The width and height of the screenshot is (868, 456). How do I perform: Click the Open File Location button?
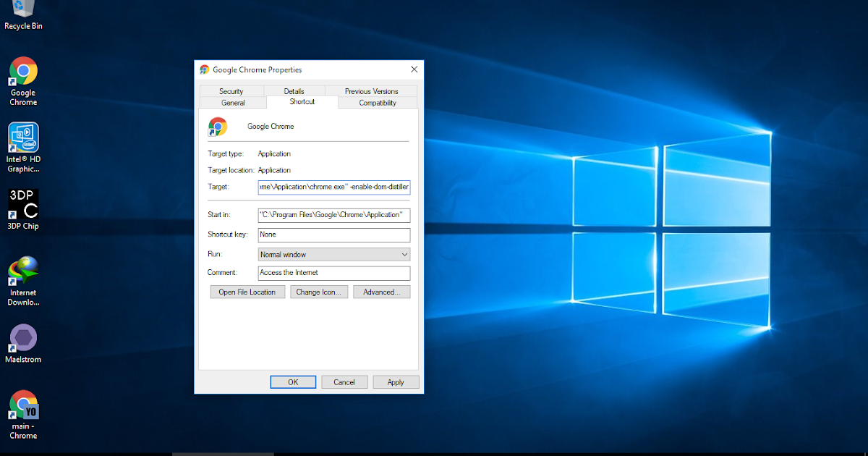[247, 292]
